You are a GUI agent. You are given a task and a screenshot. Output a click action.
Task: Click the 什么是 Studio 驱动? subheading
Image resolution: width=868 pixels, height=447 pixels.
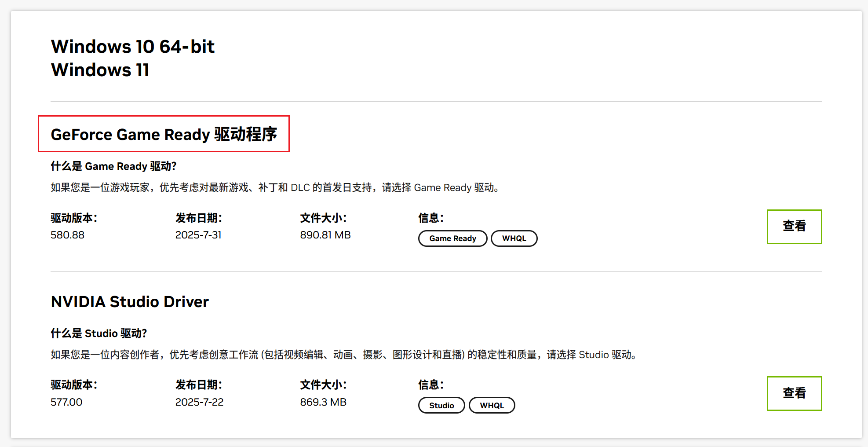99,333
